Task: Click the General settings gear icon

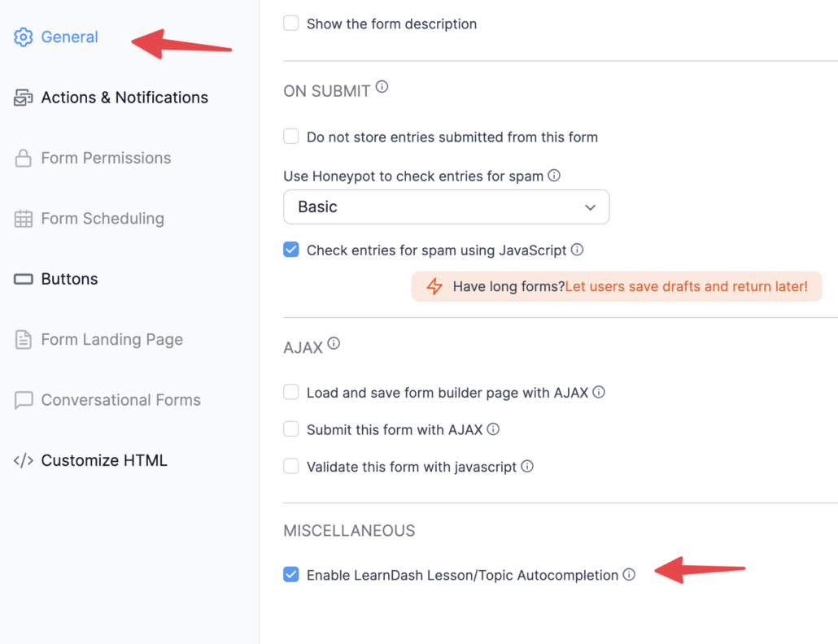Action: point(24,37)
